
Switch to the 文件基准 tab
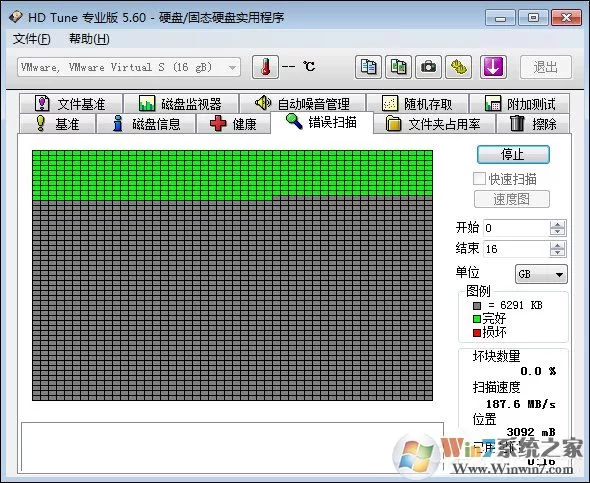[x=71, y=103]
